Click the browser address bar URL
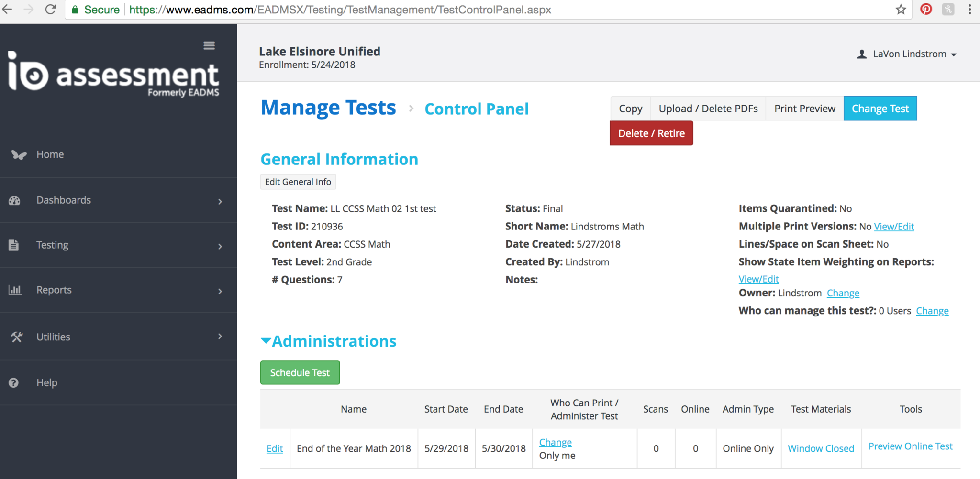 tap(340, 10)
